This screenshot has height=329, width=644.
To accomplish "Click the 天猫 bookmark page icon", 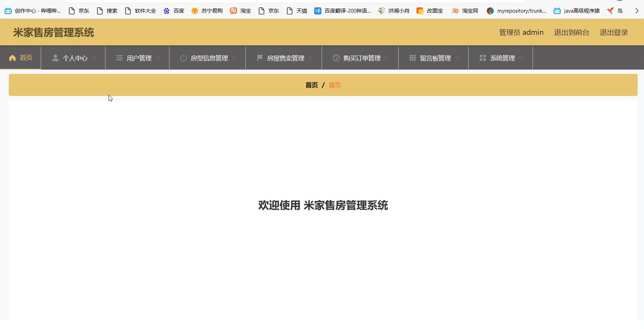I will [x=290, y=11].
